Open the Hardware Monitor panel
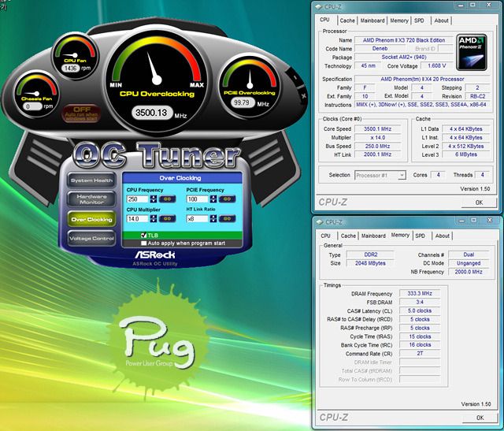The height and width of the screenshot is (431, 504). 91,199
